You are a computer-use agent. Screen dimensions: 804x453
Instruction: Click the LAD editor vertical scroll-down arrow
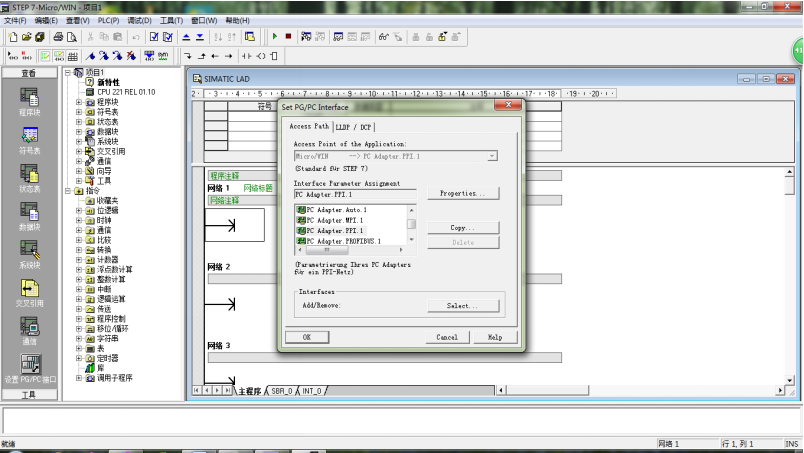click(x=789, y=381)
